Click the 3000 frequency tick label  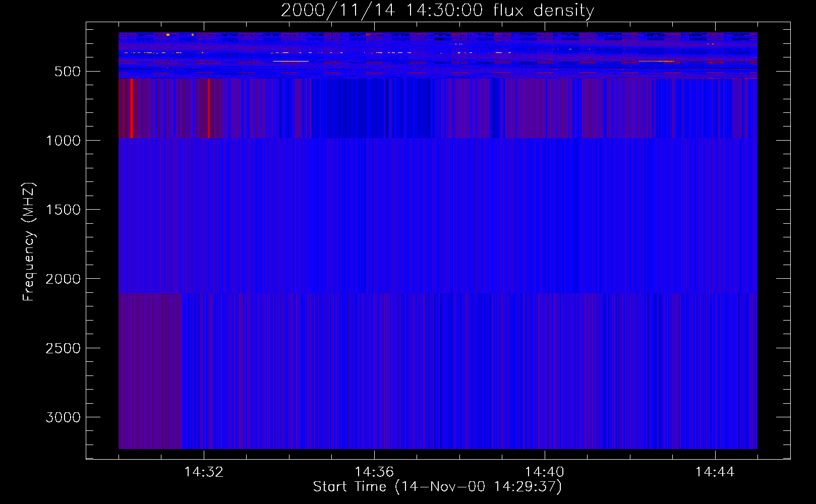(63, 417)
